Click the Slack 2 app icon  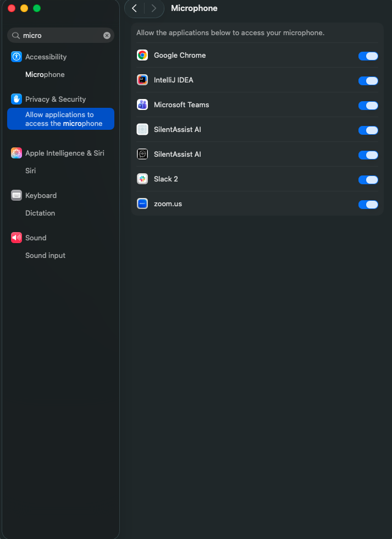(142, 179)
